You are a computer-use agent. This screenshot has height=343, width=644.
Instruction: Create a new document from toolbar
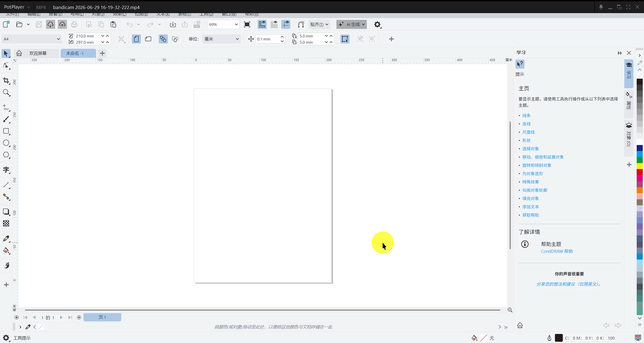[6, 24]
